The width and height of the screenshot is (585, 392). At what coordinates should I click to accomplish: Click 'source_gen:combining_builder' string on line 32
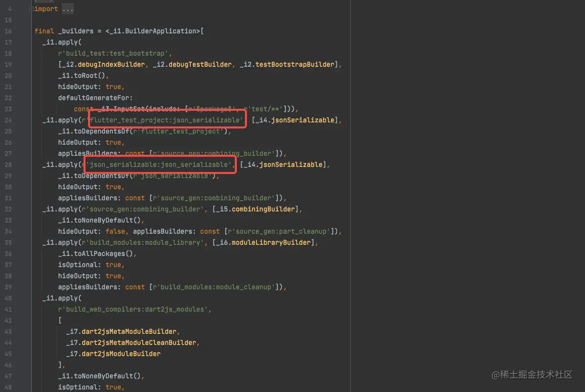pyautogui.click(x=143, y=209)
